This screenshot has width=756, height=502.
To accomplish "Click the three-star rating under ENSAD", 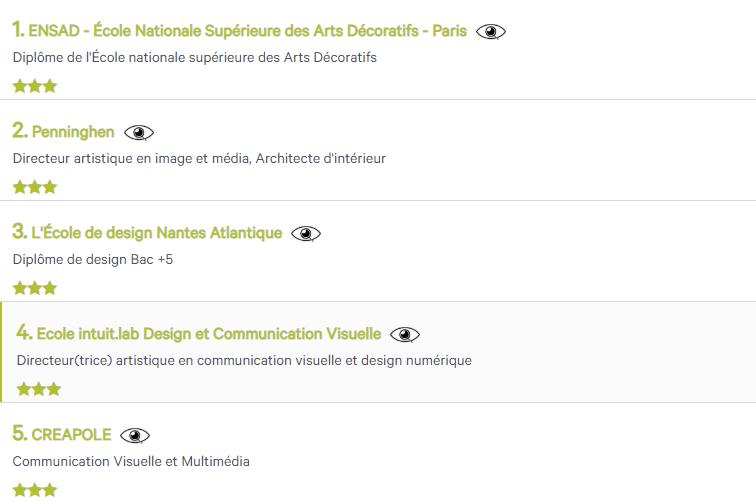I will point(35,86).
